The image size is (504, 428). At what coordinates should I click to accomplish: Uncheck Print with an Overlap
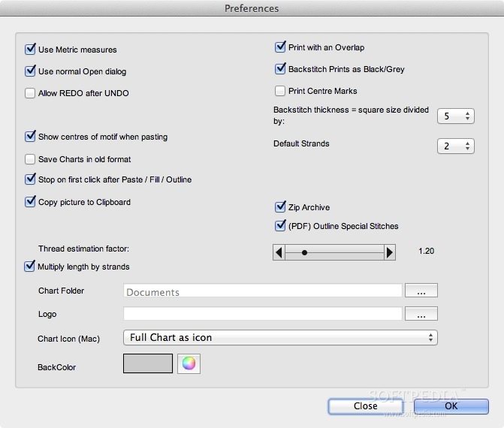click(280, 47)
